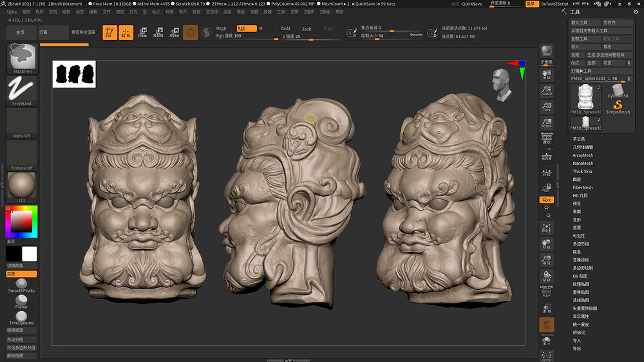This screenshot has width=644, height=362.
Task: Adjust the 焦点衰减 0 slider
Action: pos(392,28)
